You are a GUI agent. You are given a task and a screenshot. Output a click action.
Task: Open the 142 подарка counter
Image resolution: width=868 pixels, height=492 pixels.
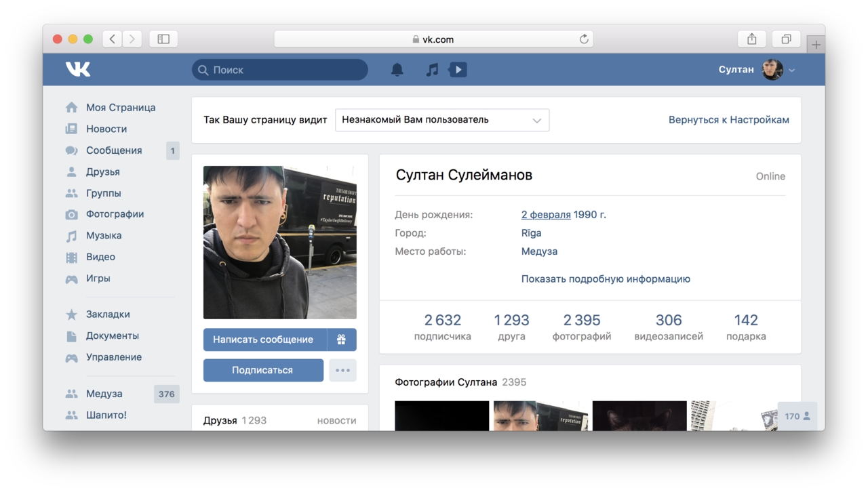746,327
